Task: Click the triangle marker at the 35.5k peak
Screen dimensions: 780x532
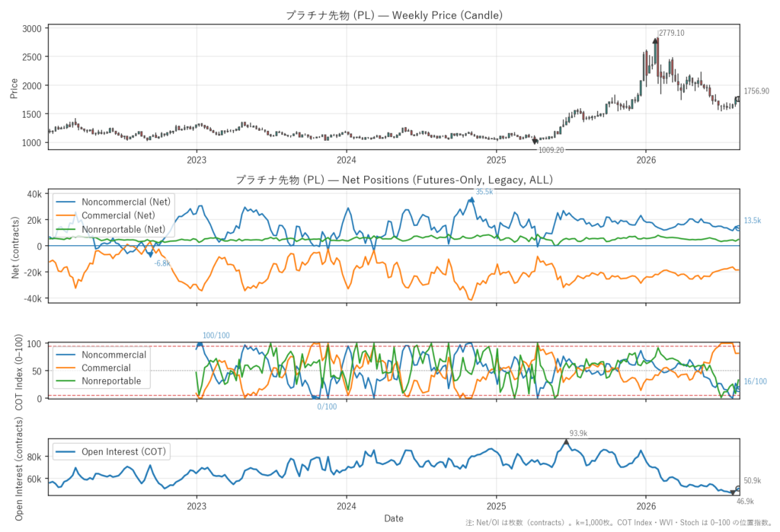Action: tap(471, 200)
